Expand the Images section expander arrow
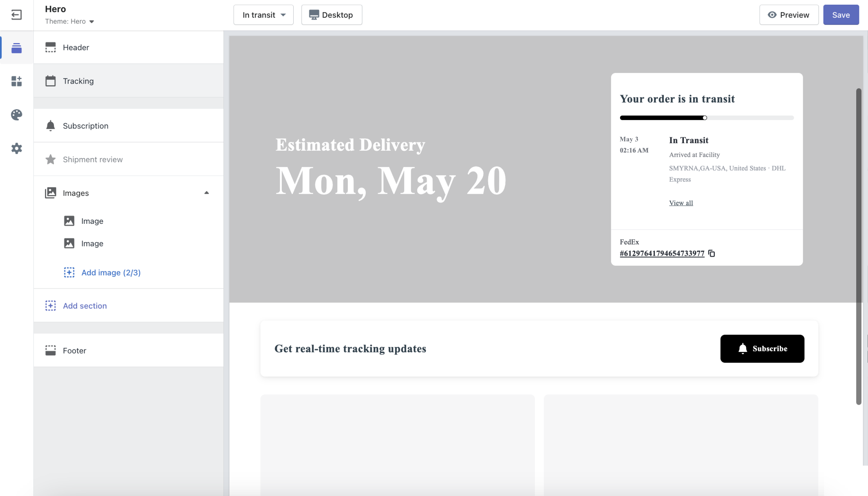This screenshot has width=868, height=496. [207, 193]
